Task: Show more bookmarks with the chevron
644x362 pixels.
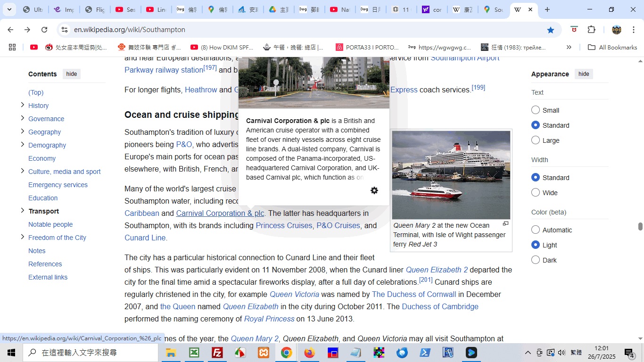Action: tap(569, 47)
